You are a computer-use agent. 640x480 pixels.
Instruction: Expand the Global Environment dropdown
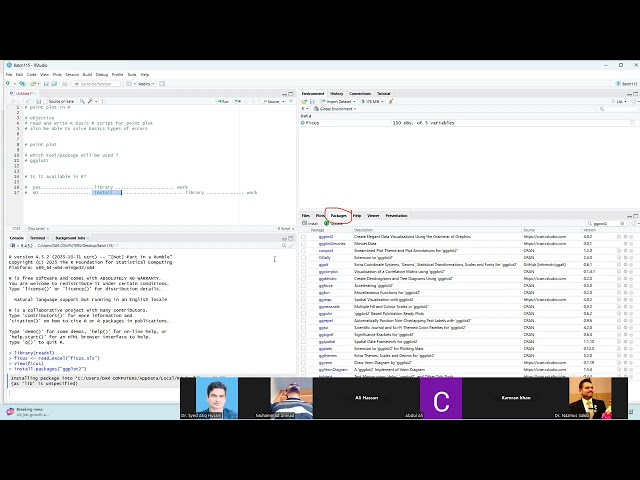(x=330, y=108)
